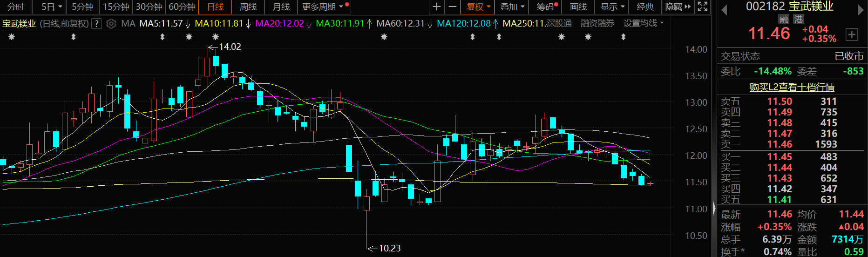Expand the 复权 adjustment dropdown

tap(478, 7)
